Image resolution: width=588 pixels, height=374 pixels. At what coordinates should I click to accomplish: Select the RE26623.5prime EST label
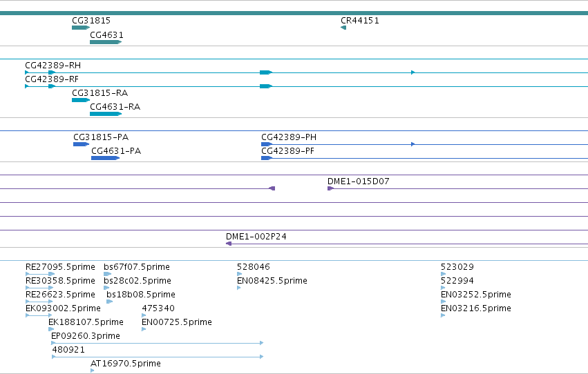click(60, 295)
